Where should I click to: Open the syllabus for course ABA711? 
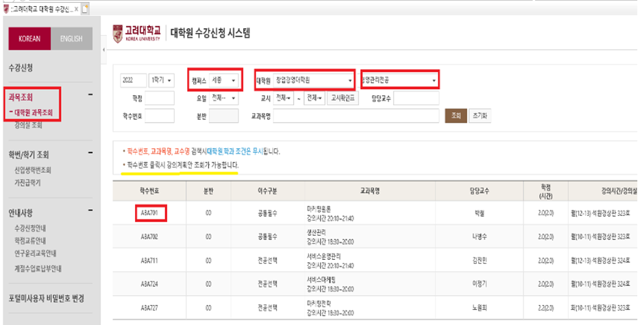click(149, 261)
